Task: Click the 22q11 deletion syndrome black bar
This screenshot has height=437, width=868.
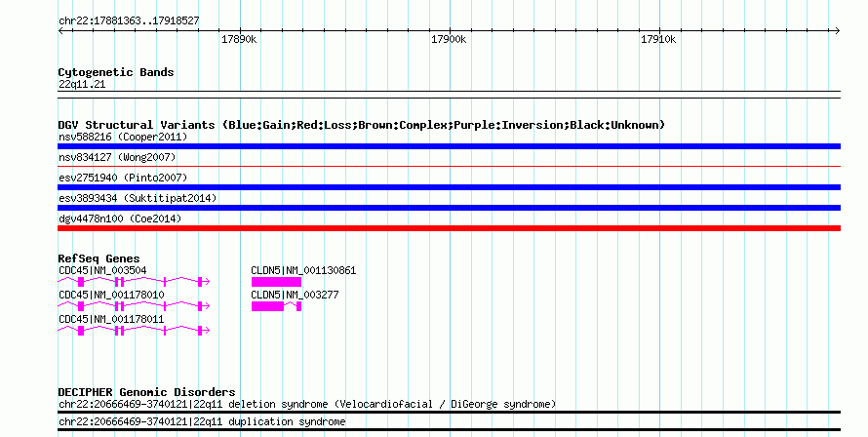Action: (x=449, y=412)
